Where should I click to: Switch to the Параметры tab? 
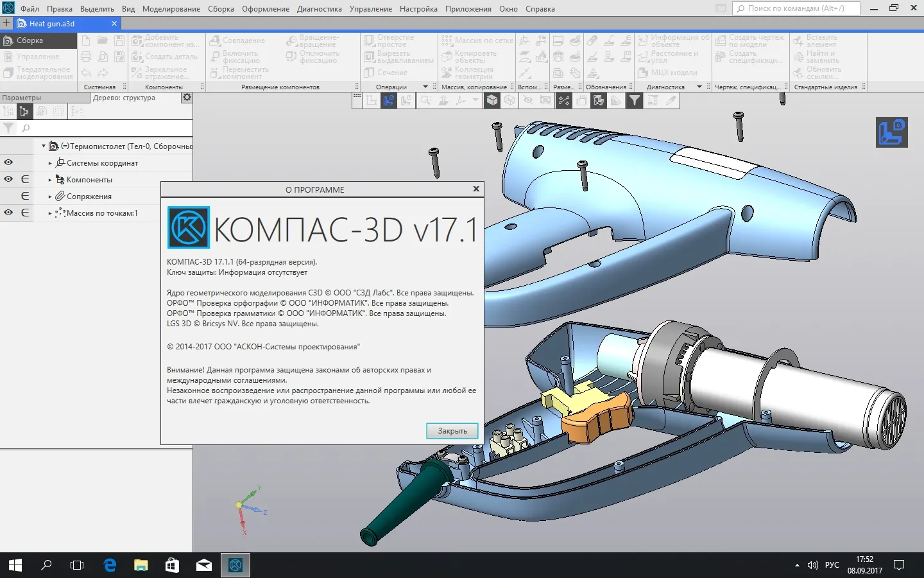tap(22, 98)
